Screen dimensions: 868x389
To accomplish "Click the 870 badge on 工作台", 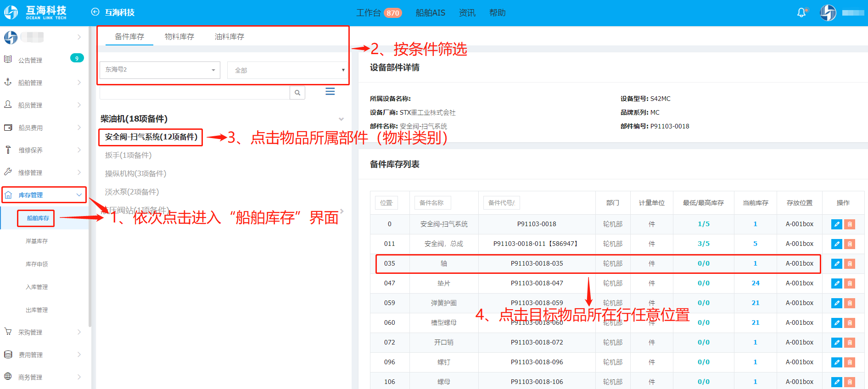I will tap(393, 13).
